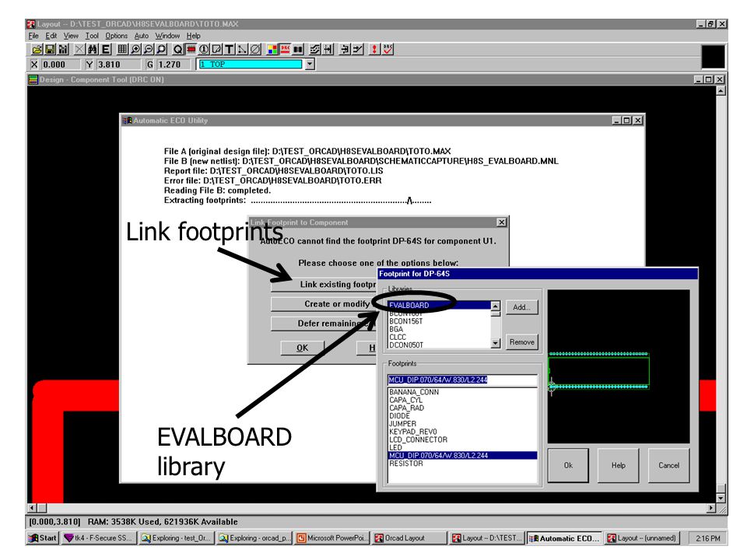Viewport: 747px width, 560px height.
Task: Click Libraries list scroll-up arrow
Action: click(x=496, y=306)
